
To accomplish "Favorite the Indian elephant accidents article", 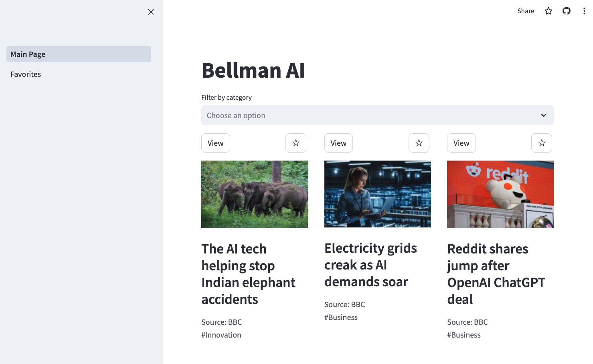I will 296,143.
